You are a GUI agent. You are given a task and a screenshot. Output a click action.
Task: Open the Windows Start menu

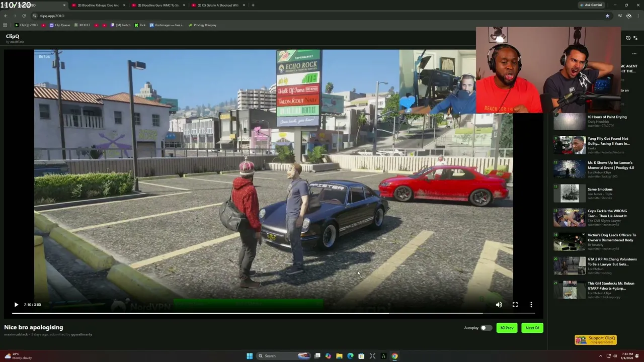click(249, 356)
